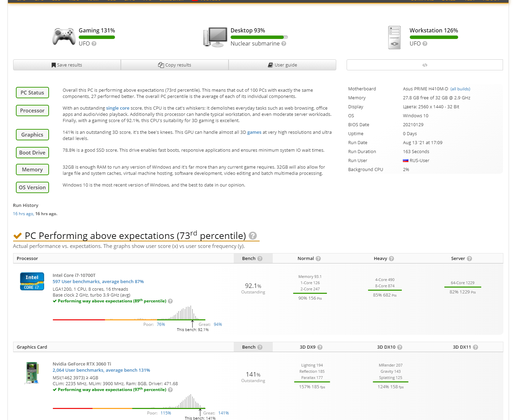Click Asus PRIME H410M-D text

(x=425, y=89)
